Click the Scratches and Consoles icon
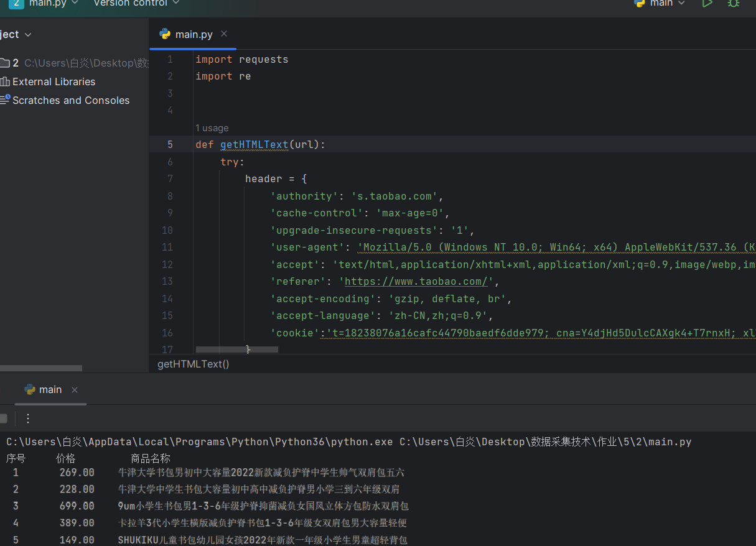The image size is (756, 546). (5, 99)
